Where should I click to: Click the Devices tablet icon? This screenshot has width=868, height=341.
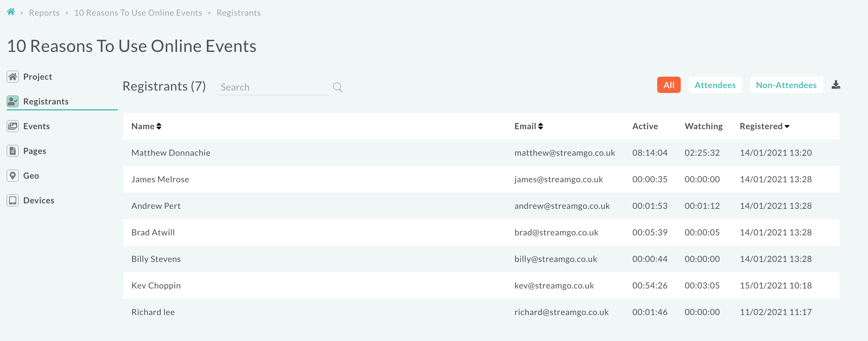(x=12, y=200)
